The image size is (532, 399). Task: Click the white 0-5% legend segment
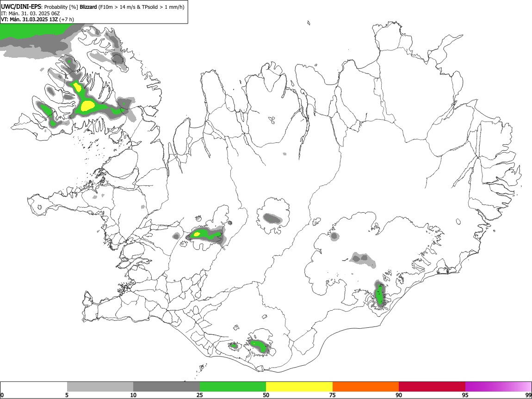pos(34,387)
